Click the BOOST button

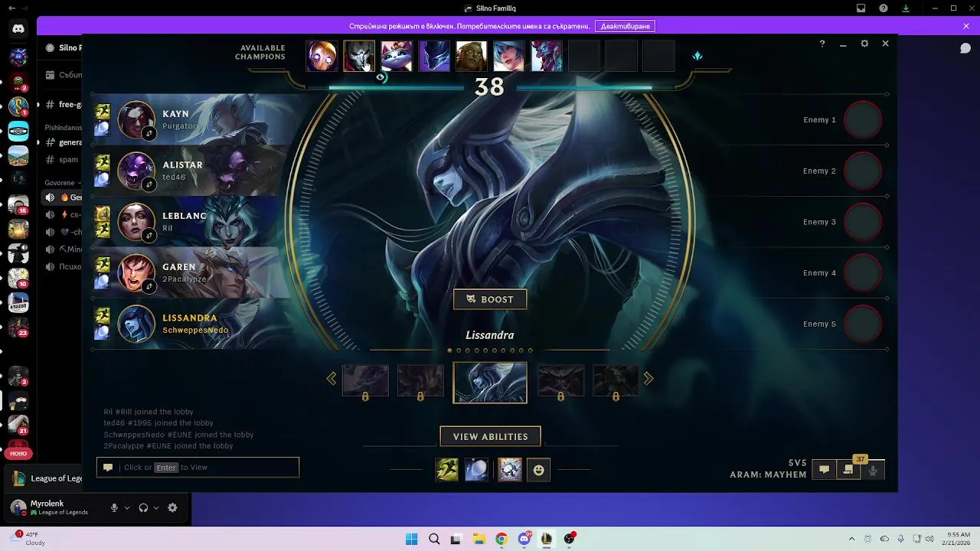[490, 299]
